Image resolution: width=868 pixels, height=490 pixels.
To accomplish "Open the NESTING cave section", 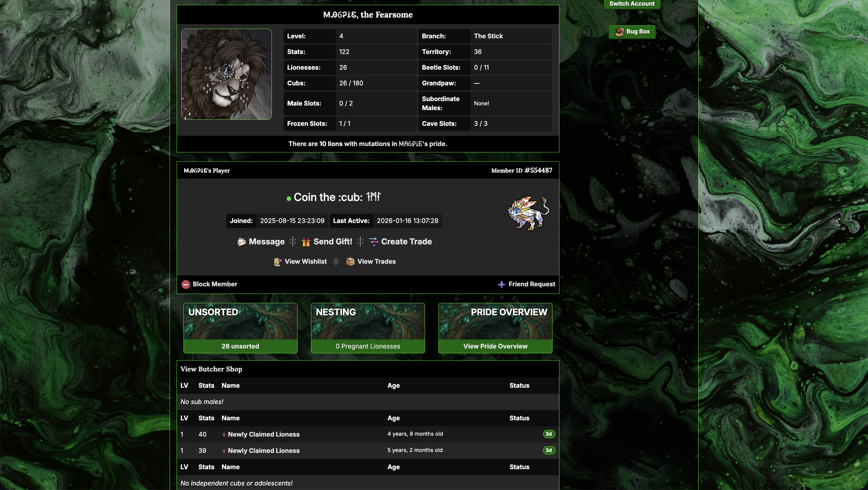I will tap(368, 328).
